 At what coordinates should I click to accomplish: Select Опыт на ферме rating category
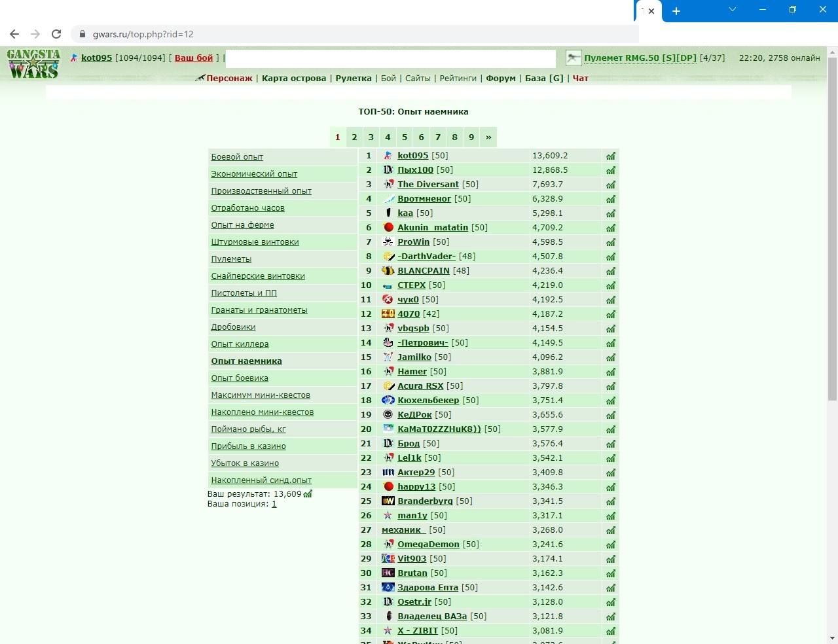coord(242,225)
